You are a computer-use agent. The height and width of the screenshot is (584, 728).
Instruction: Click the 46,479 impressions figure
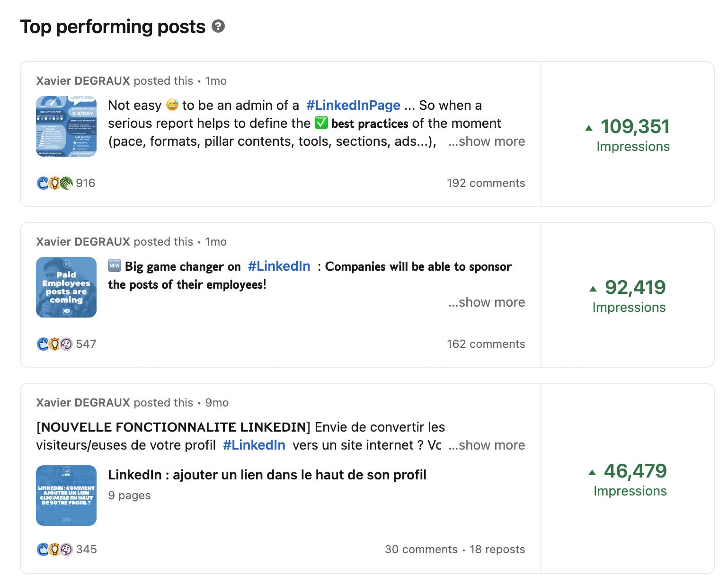[x=635, y=471]
